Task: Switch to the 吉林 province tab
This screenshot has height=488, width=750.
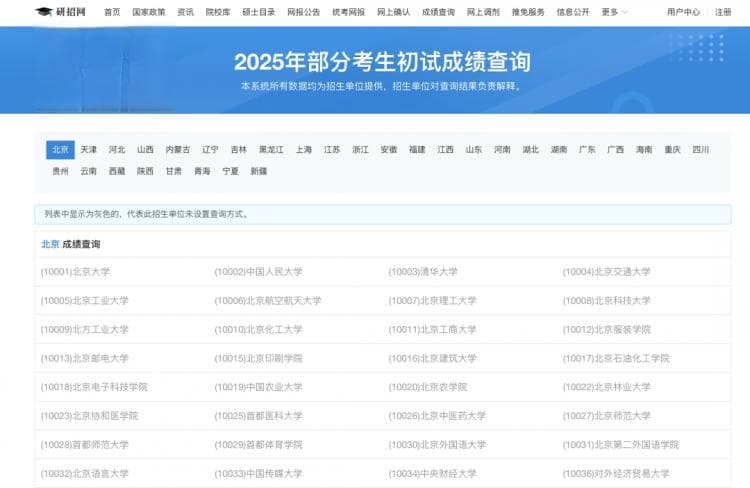Action: click(239, 150)
